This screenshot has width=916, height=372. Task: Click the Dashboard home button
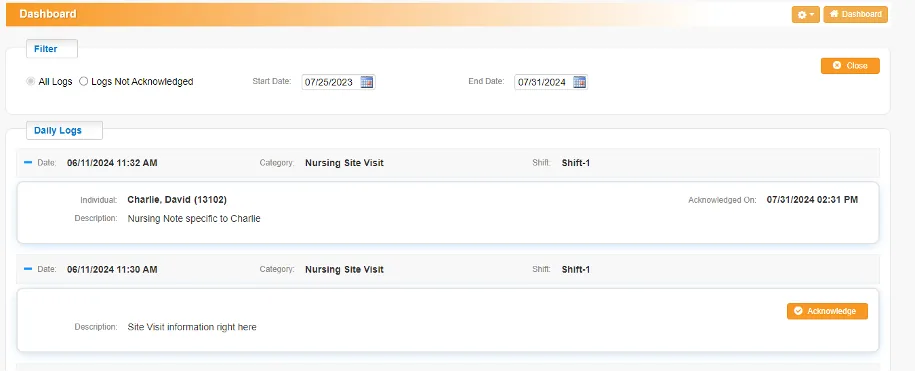point(855,15)
